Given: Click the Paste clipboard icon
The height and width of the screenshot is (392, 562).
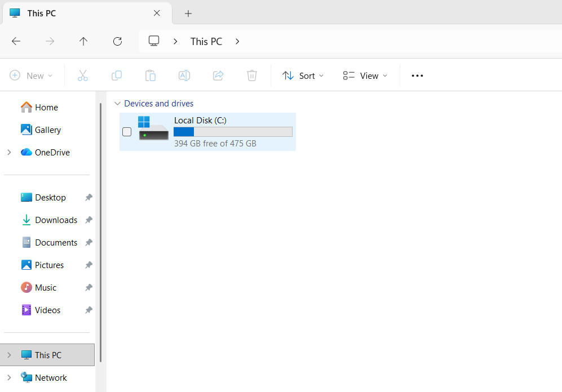Looking at the screenshot, I should pos(150,75).
